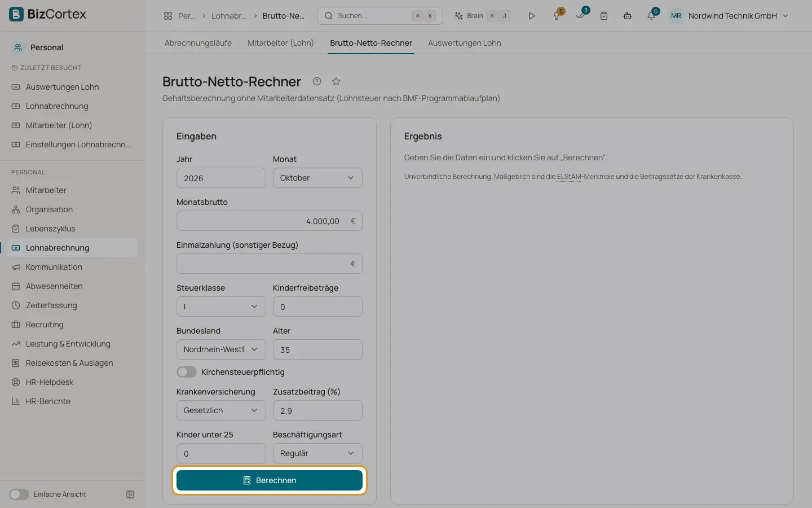This screenshot has height=508, width=812.
Task: Select the Brutto-Netto-Rechner tab
Action: [x=371, y=43]
